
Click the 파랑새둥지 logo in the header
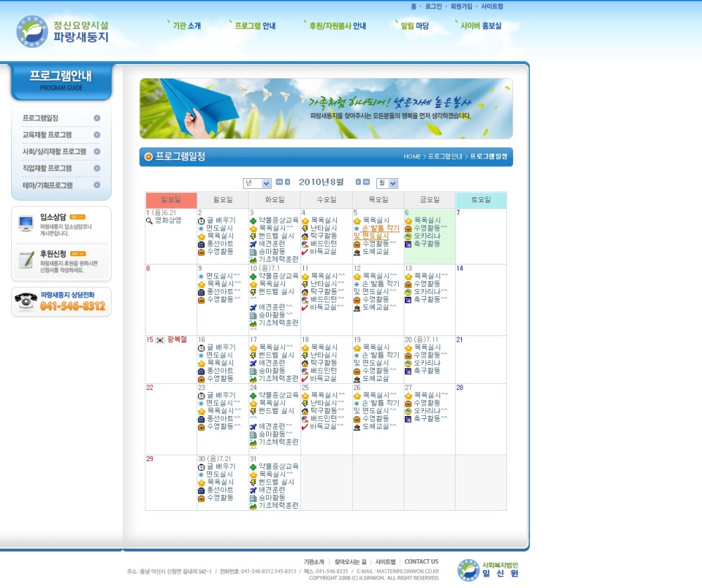63,31
